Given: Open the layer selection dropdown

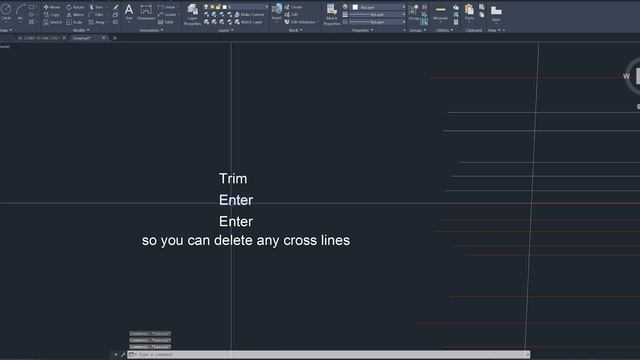Looking at the screenshot, I should [236, 7].
